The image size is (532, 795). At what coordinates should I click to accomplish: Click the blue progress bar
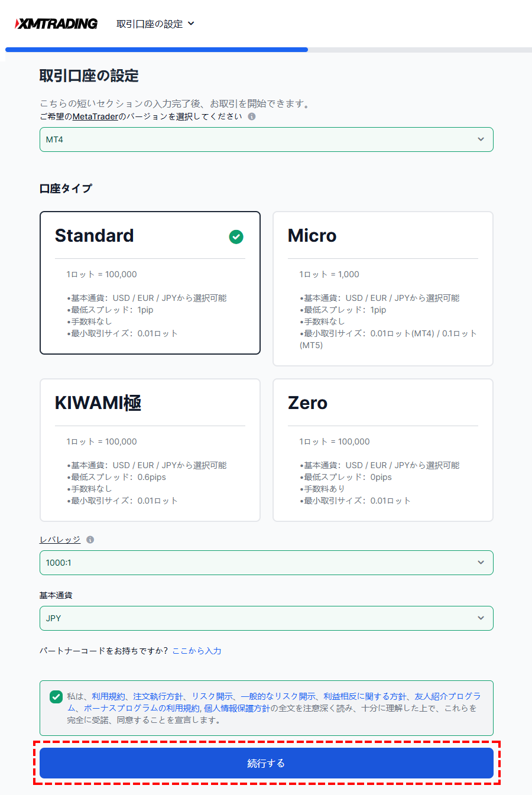tap(157, 50)
